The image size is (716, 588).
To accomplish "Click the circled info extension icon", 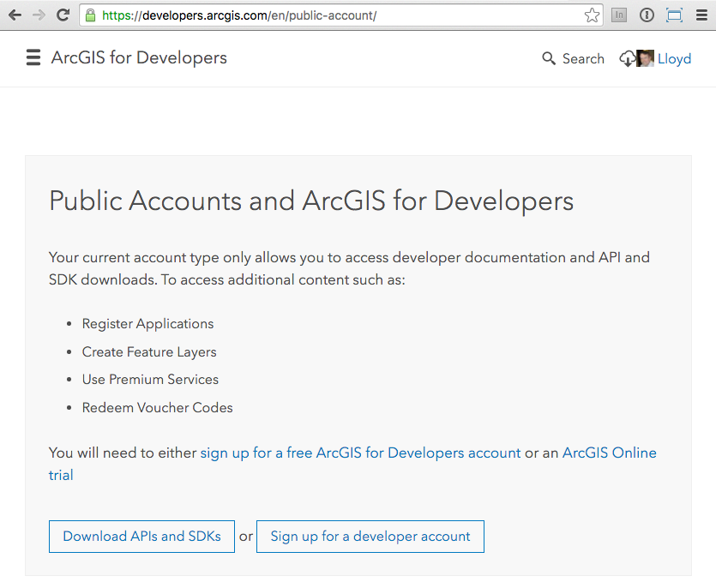I will point(647,15).
